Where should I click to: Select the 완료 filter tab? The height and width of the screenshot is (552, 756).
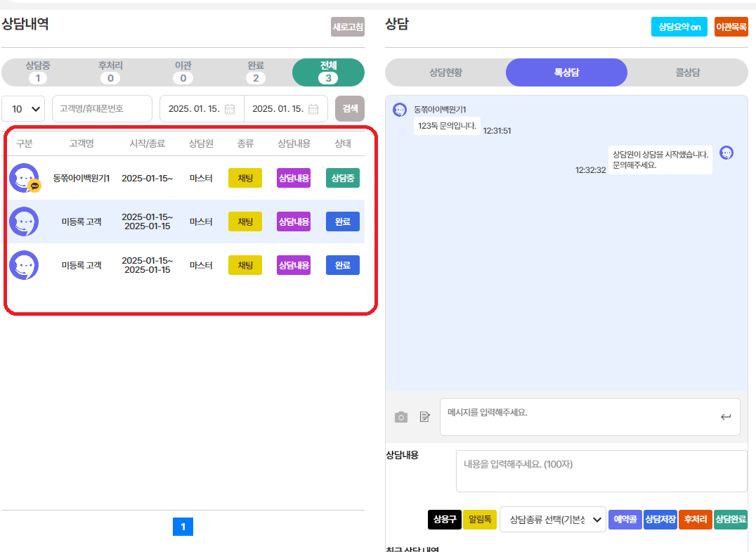[x=256, y=72]
